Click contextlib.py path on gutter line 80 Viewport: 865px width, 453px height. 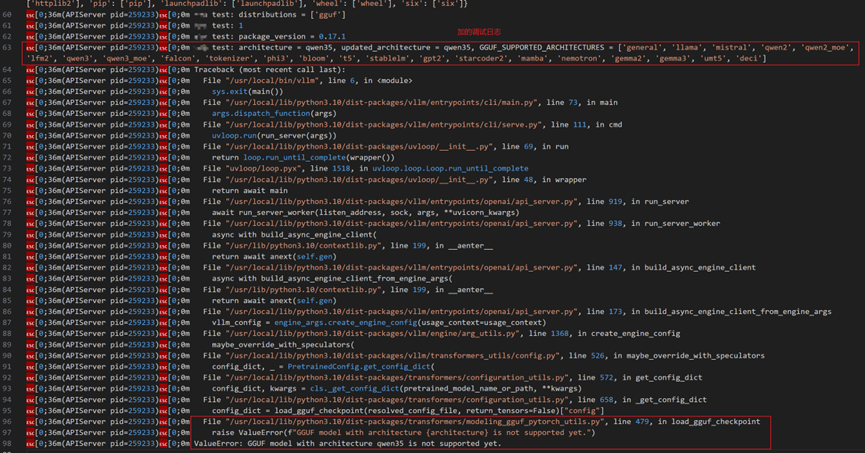pyautogui.click(x=302, y=246)
